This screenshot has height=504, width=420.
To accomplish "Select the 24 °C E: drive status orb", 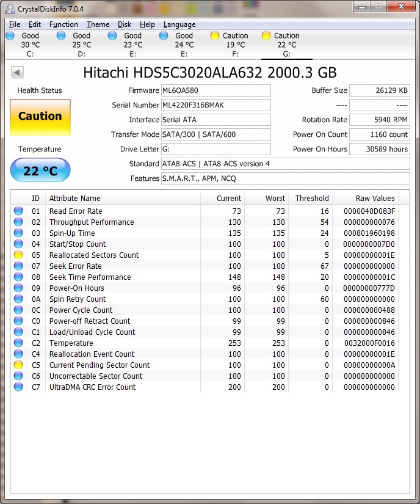I will pos(164,35).
